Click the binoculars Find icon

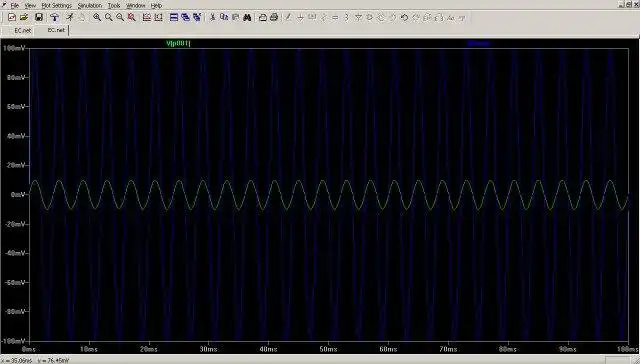(247, 18)
